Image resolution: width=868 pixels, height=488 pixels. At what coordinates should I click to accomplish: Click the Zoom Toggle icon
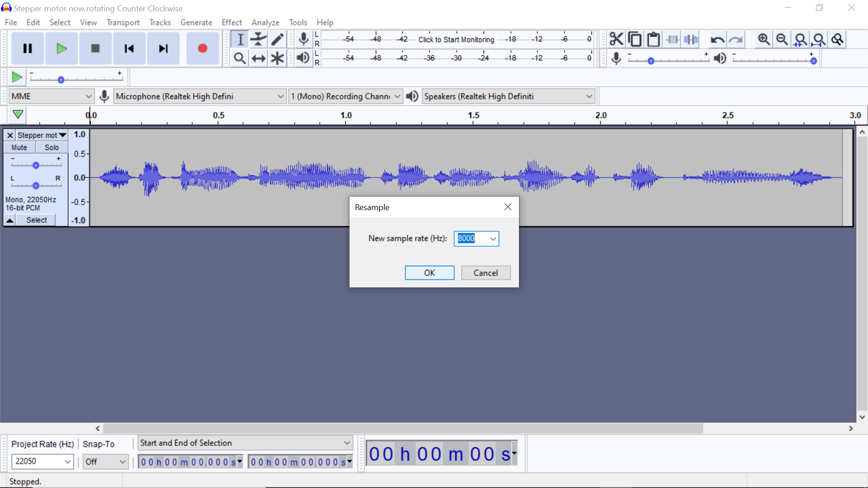click(x=838, y=39)
